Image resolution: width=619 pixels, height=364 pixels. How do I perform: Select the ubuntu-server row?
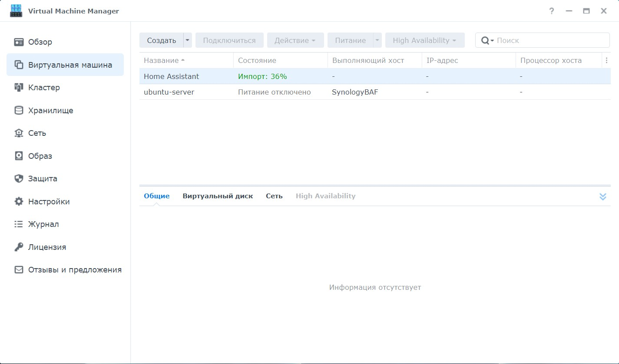pos(375,92)
